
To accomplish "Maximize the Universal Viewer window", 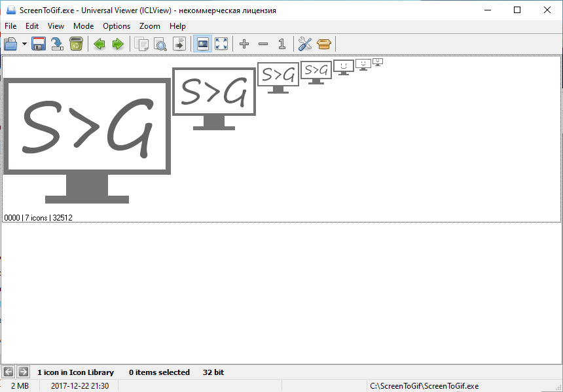I will [x=517, y=10].
